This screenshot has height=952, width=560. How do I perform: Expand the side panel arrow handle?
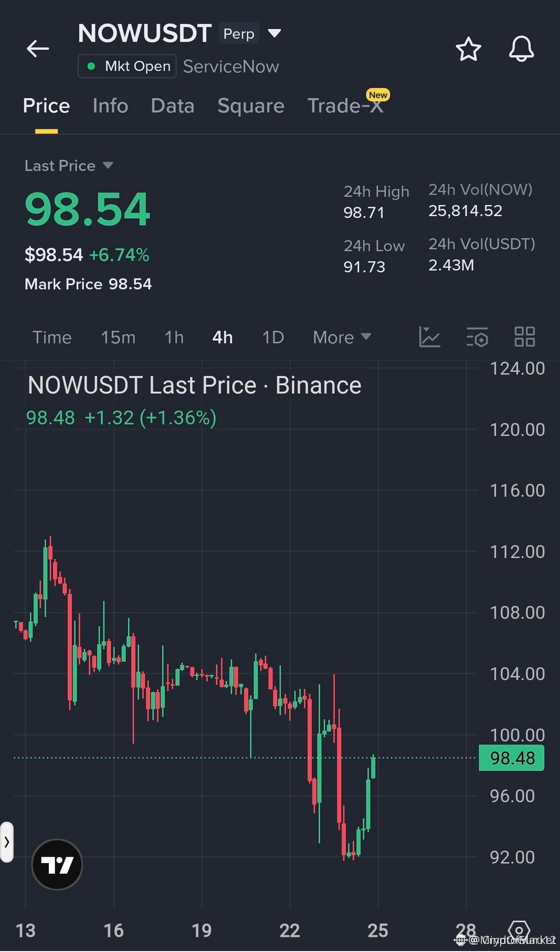point(6,842)
